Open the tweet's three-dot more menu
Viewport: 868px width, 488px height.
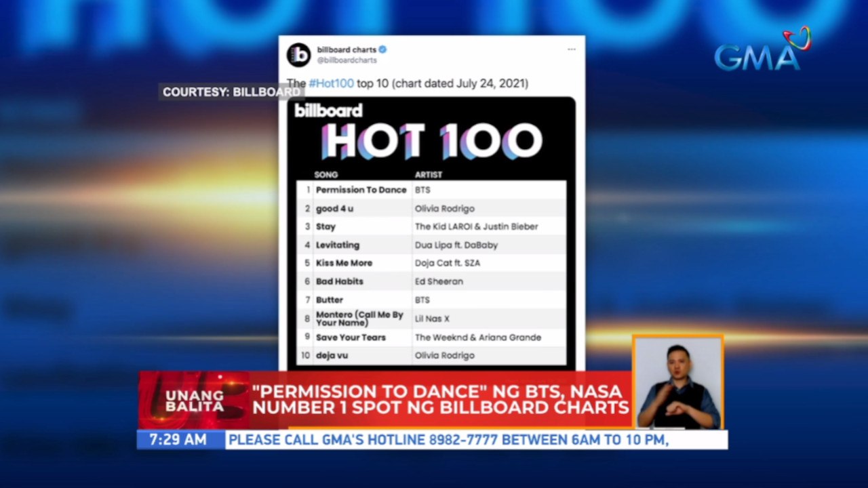pyautogui.click(x=572, y=49)
